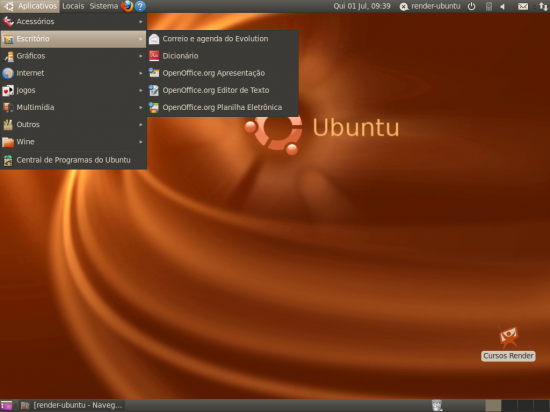Select the first workspace in switcher
This screenshot has width=550, height=412.
pyautogui.click(x=493, y=405)
